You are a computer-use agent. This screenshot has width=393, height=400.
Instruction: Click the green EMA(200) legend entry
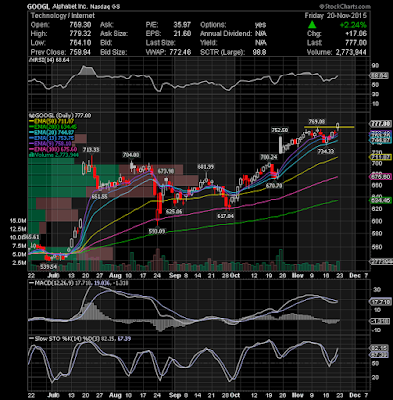coord(53,127)
